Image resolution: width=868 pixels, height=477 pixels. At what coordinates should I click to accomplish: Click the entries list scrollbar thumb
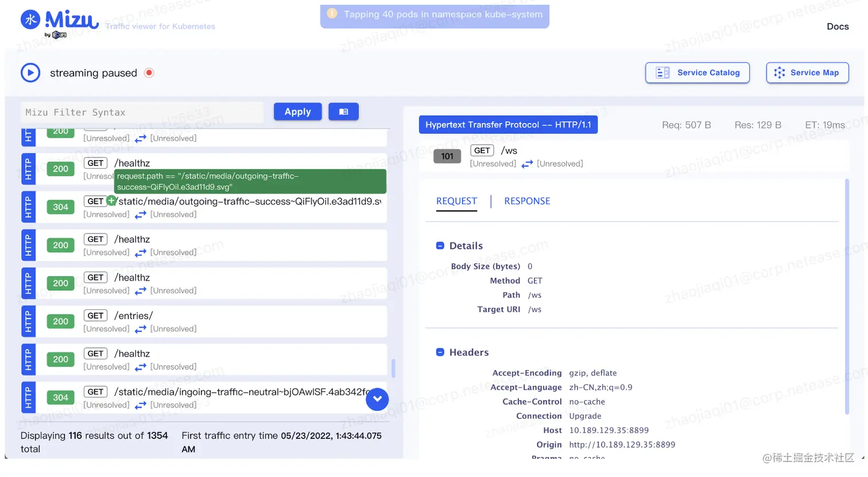(393, 369)
